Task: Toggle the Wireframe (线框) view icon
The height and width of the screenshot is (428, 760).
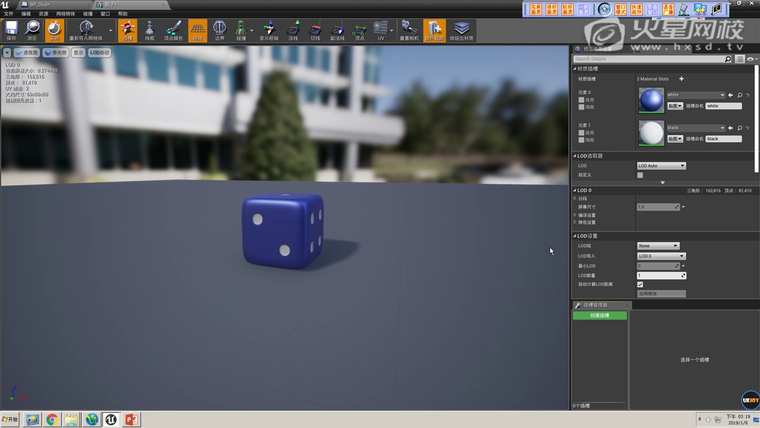Action: click(x=149, y=30)
